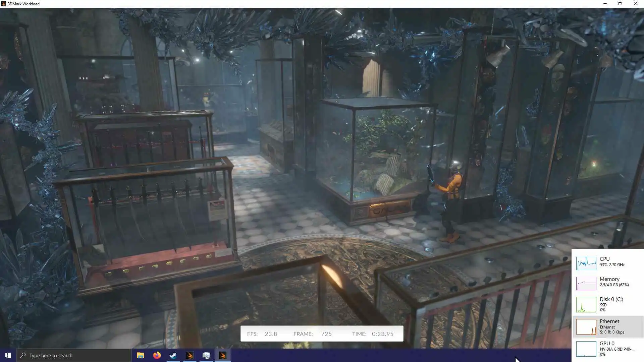Click the '3DMark Workload' title text
Screen dimensions: 644x362
pos(23,4)
